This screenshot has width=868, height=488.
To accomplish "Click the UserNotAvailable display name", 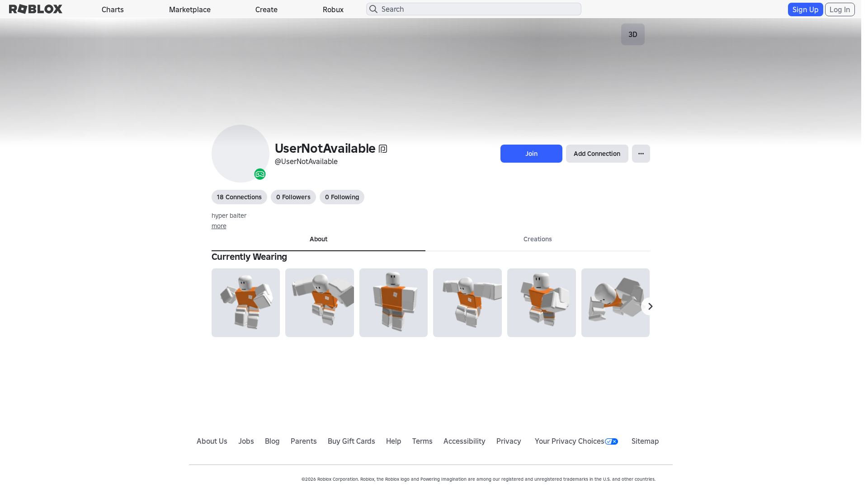I will [x=325, y=148].
